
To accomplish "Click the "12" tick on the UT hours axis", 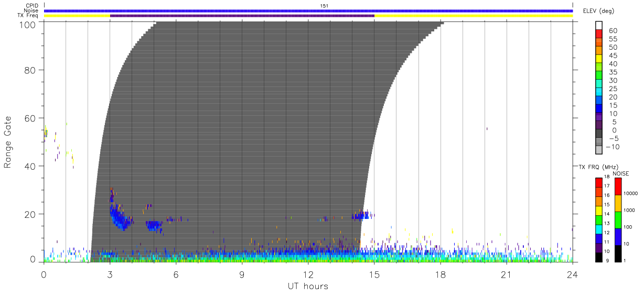I will pos(308,274).
